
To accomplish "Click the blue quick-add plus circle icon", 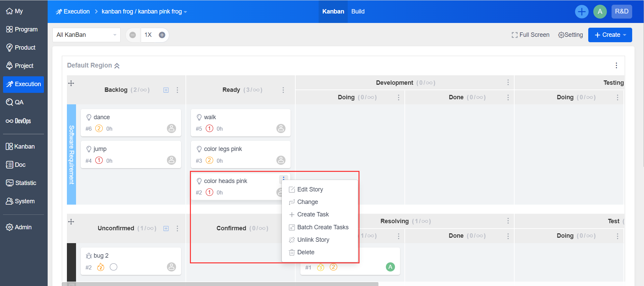I will pyautogui.click(x=581, y=12).
